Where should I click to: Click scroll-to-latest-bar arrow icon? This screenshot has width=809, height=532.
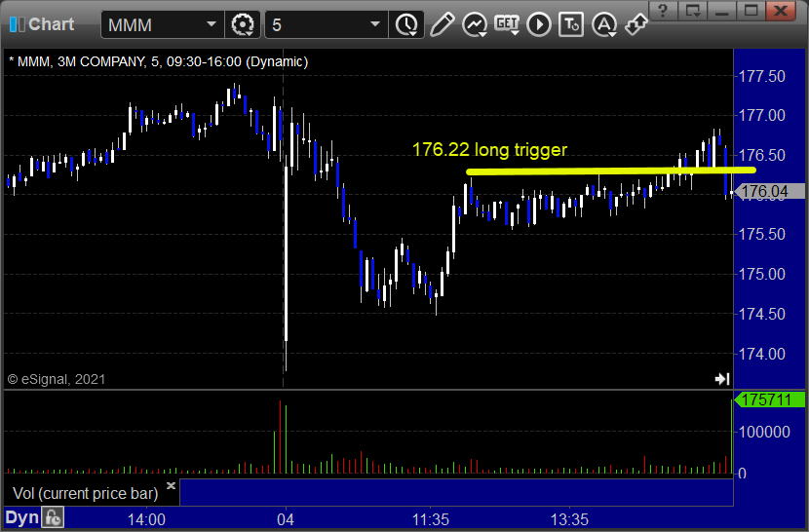[722, 379]
